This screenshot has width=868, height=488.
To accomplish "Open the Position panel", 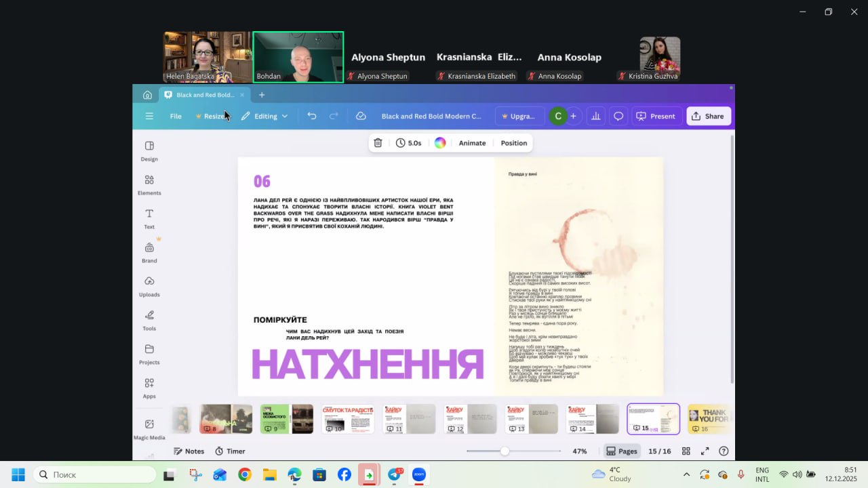I will [513, 143].
